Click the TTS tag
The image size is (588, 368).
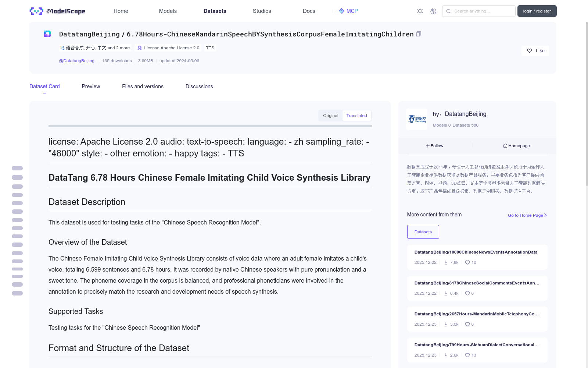coord(210,48)
